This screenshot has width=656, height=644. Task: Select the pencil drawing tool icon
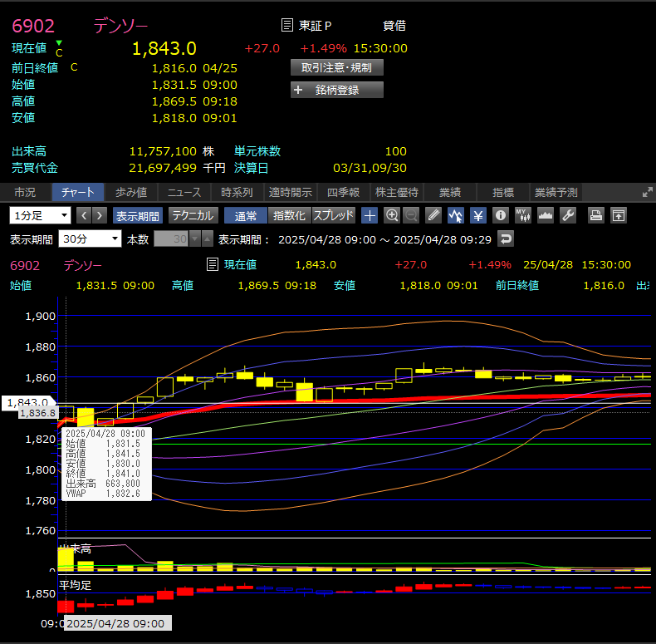click(x=433, y=215)
